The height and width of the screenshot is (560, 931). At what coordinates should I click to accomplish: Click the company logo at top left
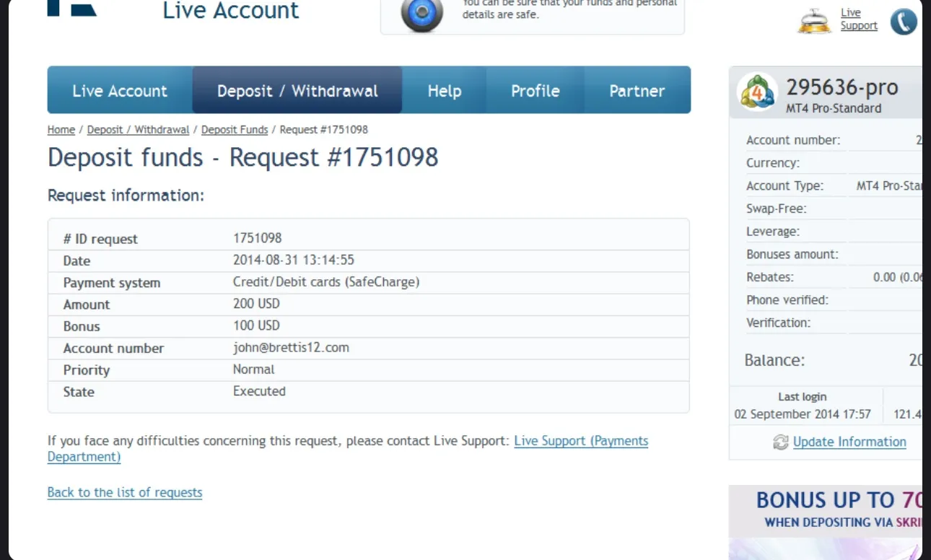(x=72, y=8)
